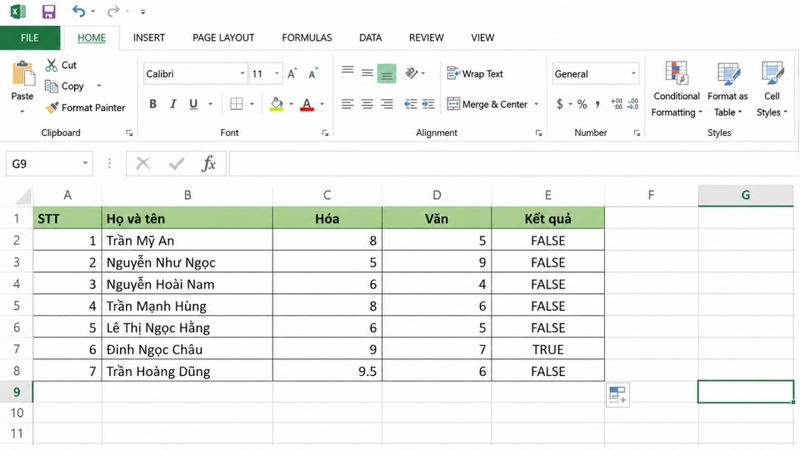Apply the borders icon
Viewport: 800px width, 450px height.
click(x=236, y=104)
